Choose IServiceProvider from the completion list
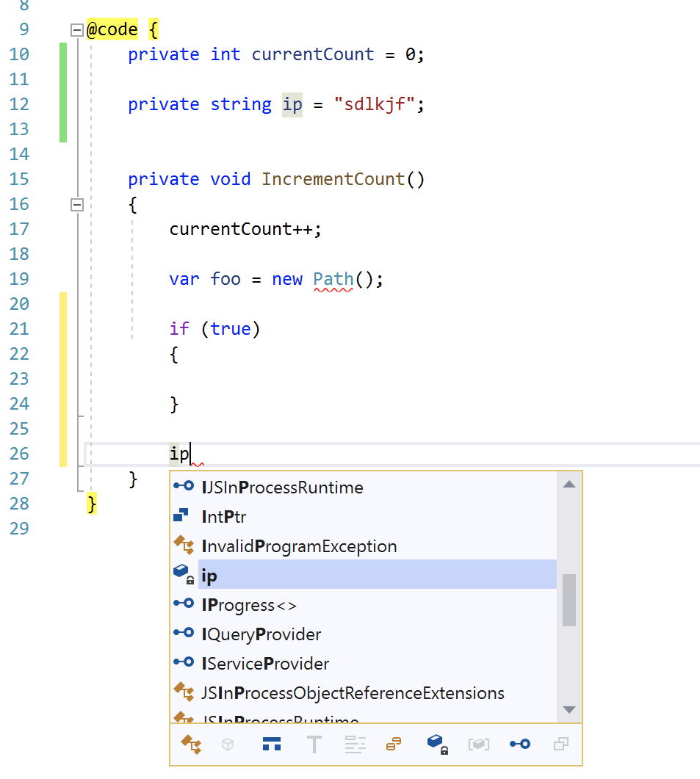700x779 pixels. click(x=264, y=662)
